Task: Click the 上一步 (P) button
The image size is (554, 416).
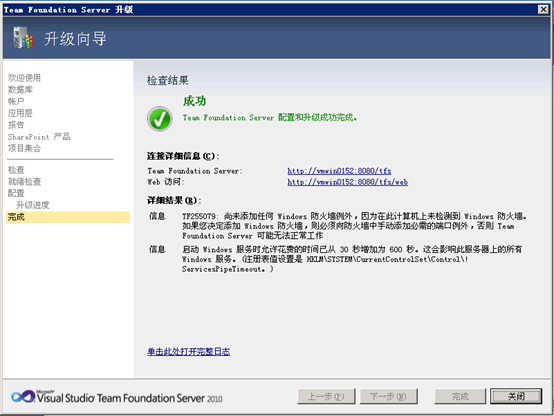Action: pos(326,396)
